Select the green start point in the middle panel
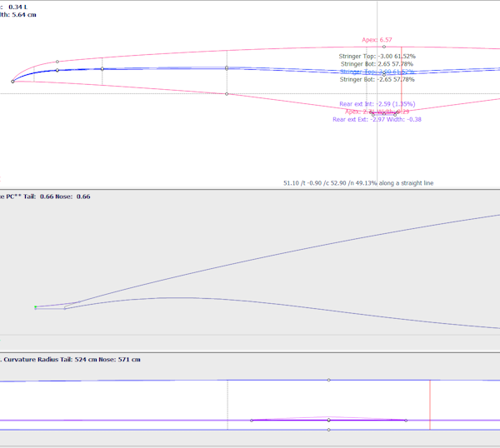The height and width of the screenshot is (448, 500). click(x=35, y=306)
